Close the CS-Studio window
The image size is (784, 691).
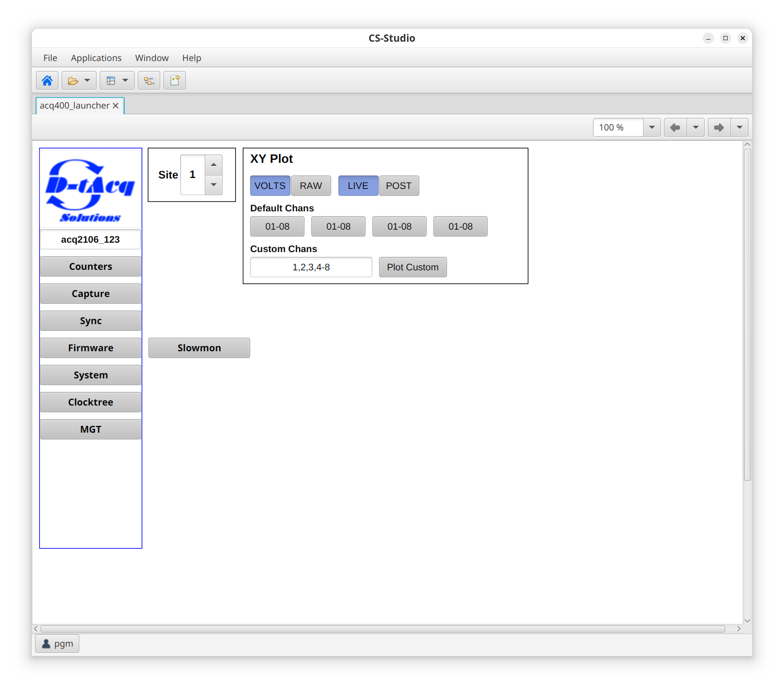[x=743, y=38]
